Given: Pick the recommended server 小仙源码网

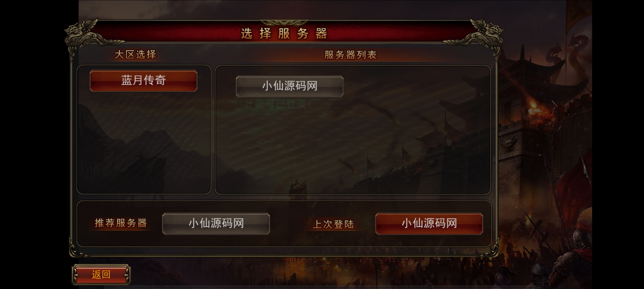Looking at the screenshot, I should (x=216, y=223).
